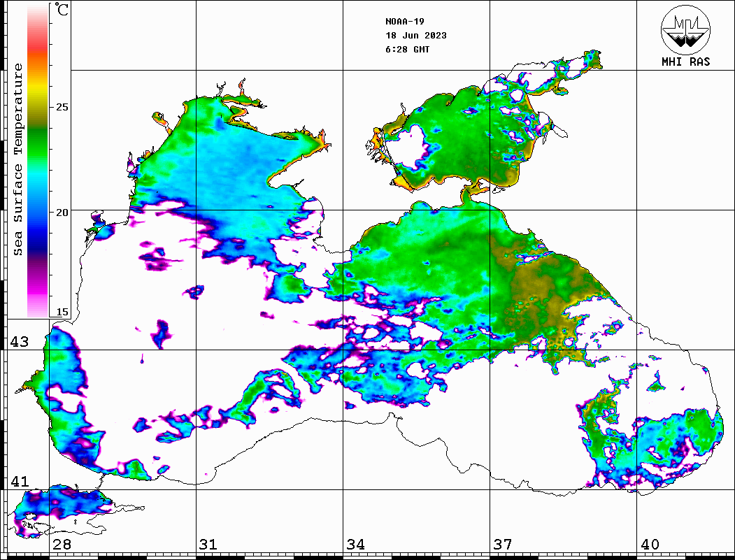Screen dimensions: 735x560
Task: Click the longitude label '40'
Action: coord(650,545)
